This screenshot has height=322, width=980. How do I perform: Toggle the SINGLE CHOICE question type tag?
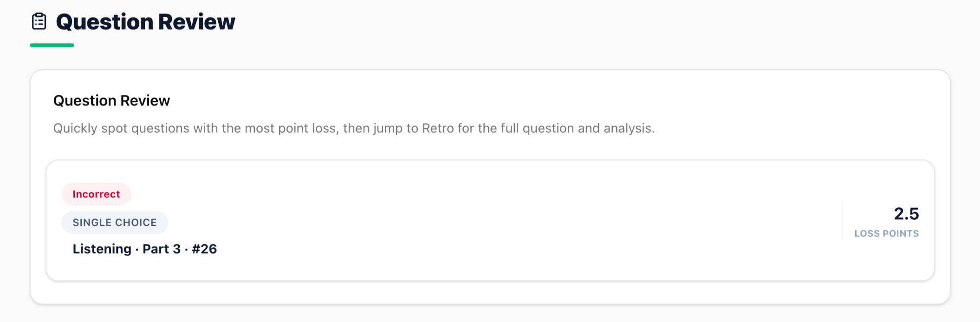click(x=115, y=222)
